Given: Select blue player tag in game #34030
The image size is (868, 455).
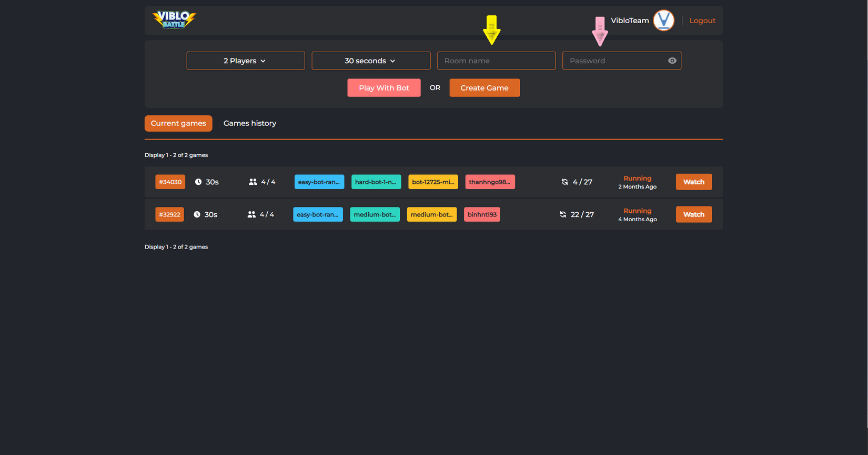Looking at the screenshot, I should click(319, 182).
